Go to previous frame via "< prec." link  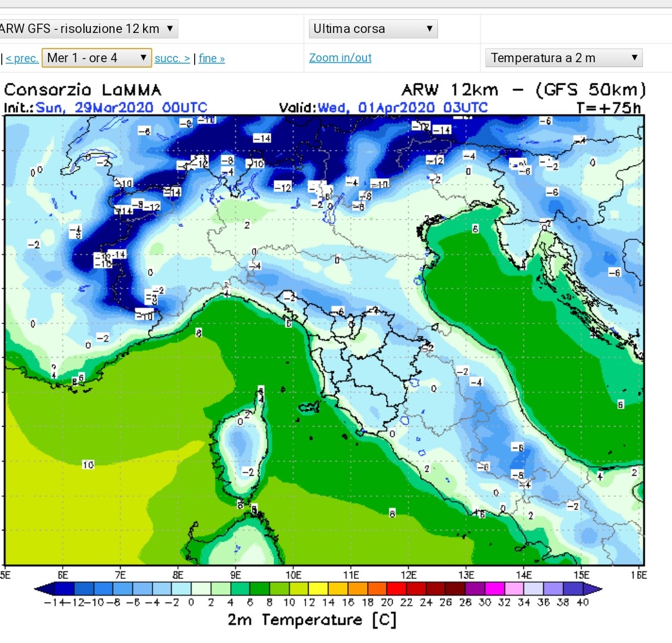tap(22, 58)
